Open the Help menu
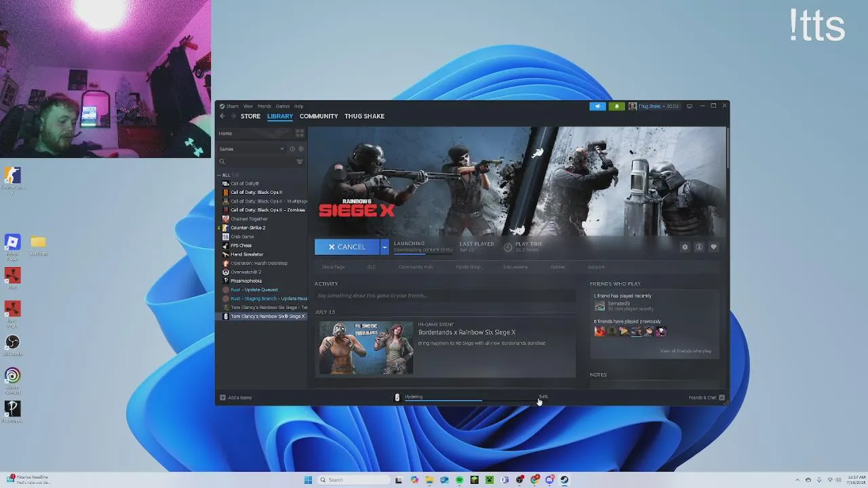Image resolution: width=868 pixels, height=488 pixels. coord(298,106)
